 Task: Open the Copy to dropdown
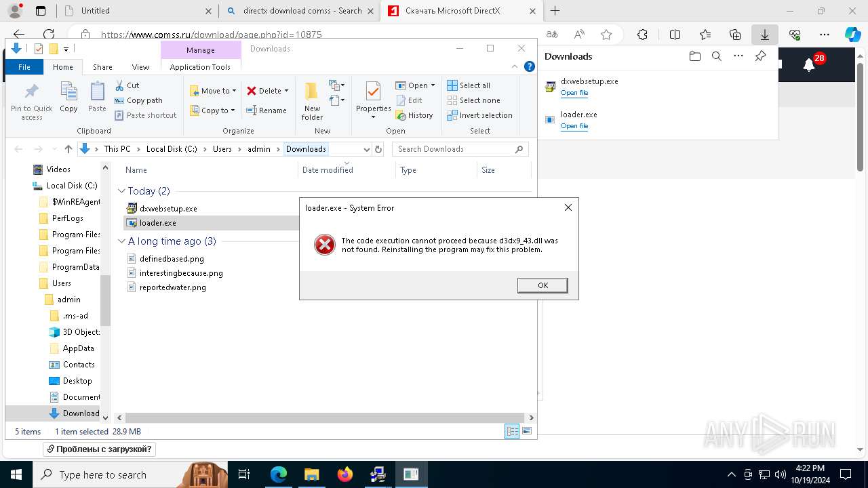tap(213, 110)
